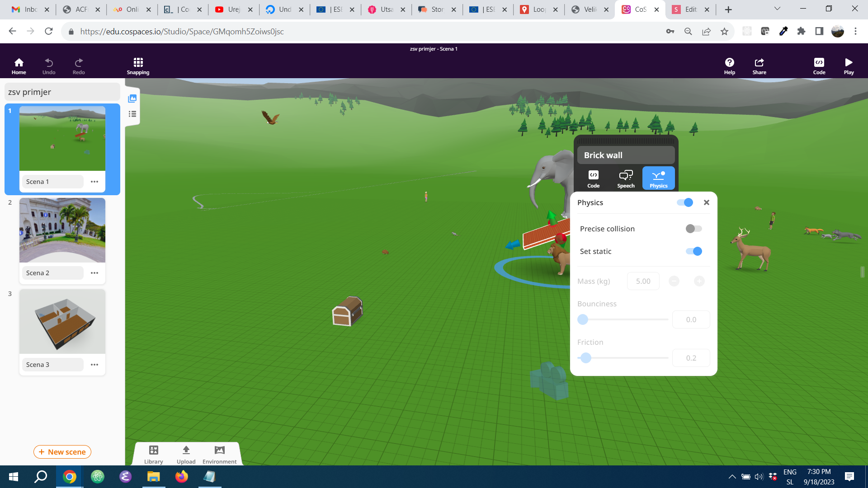
Task: Add a New scene
Action: click(62, 452)
